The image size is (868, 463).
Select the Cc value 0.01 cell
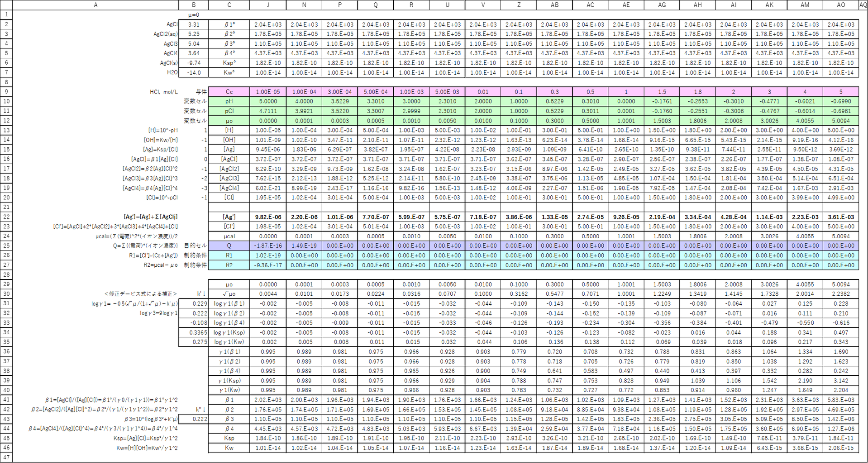pyautogui.click(x=483, y=92)
